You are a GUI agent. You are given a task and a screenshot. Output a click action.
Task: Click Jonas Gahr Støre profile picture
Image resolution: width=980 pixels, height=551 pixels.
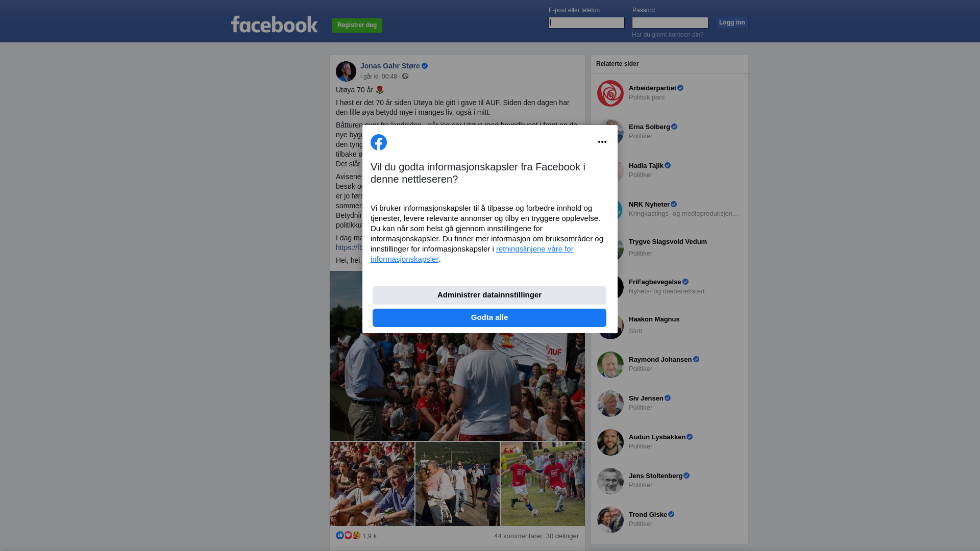tap(346, 71)
